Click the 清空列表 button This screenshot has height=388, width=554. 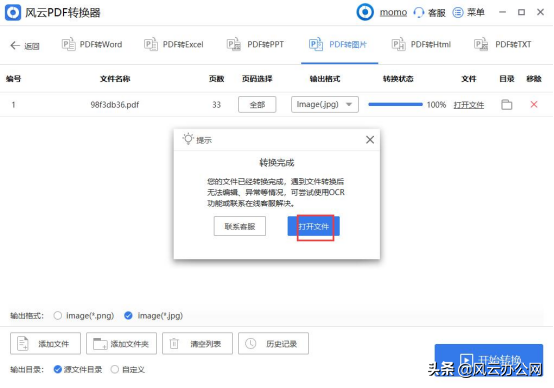(197, 343)
